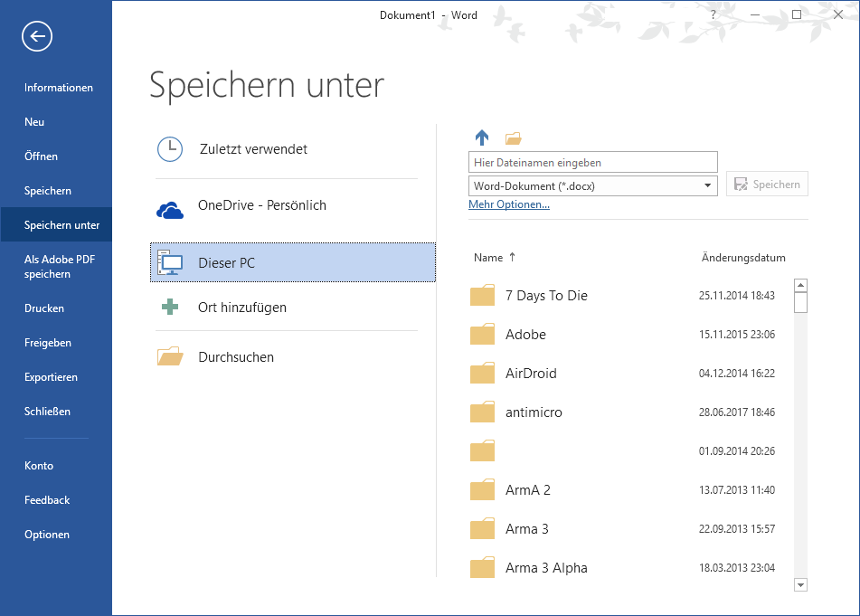Select the Dieser PC location
Viewport: 860px width, 616px height.
click(x=293, y=262)
